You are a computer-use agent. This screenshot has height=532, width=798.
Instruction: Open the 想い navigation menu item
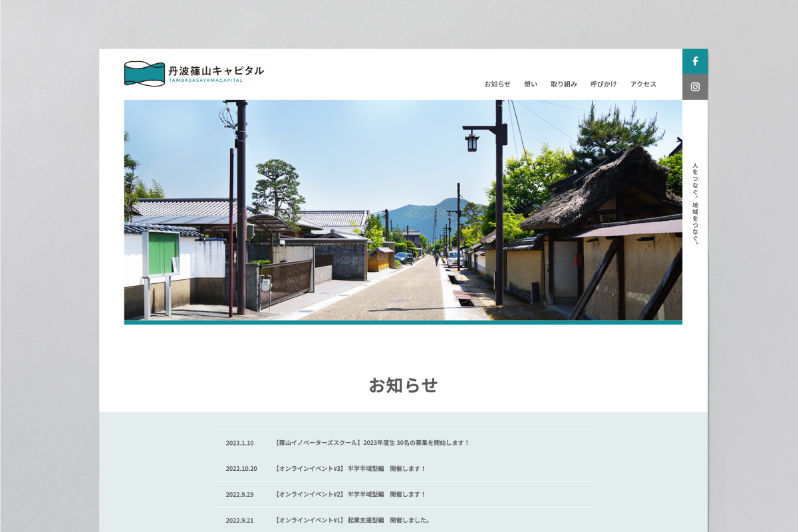(529, 84)
